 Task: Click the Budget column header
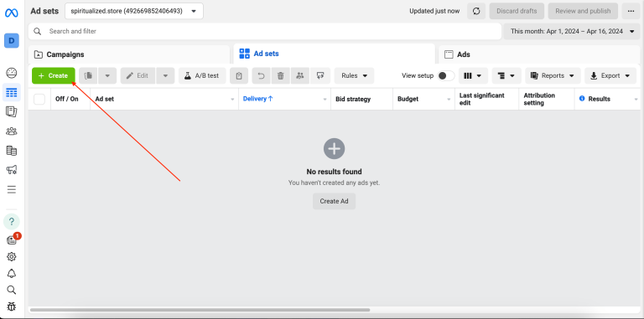(x=423, y=99)
